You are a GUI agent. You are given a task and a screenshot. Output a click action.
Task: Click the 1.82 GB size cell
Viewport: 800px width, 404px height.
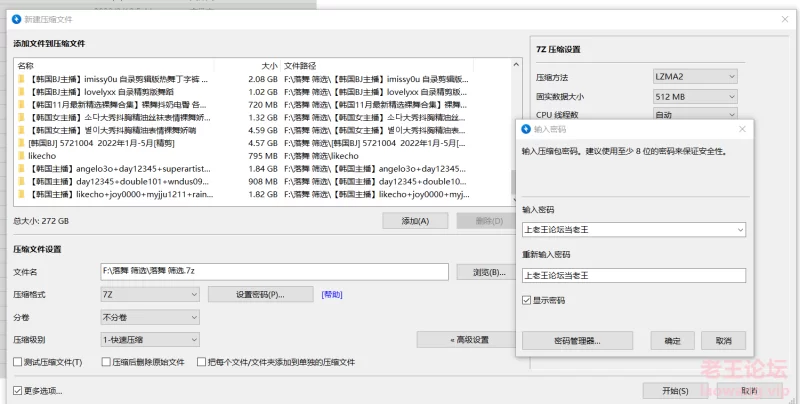(263, 194)
